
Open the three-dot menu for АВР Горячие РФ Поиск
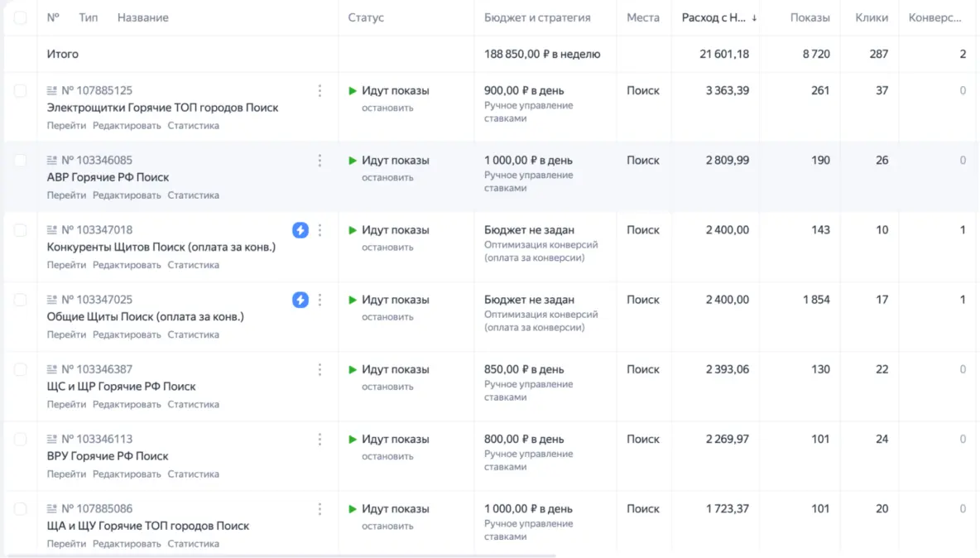[x=319, y=161]
